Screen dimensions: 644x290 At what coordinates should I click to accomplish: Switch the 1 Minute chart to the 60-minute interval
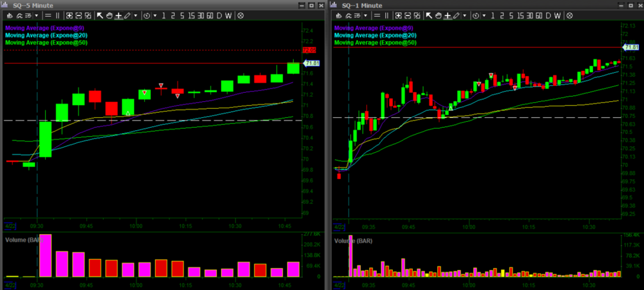click(537, 15)
